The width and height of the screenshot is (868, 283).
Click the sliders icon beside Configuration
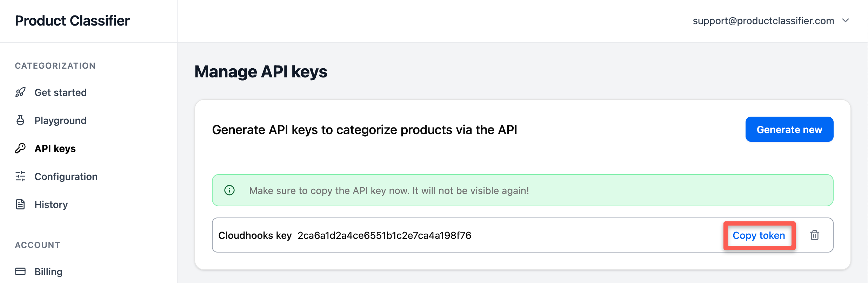(20, 176)
